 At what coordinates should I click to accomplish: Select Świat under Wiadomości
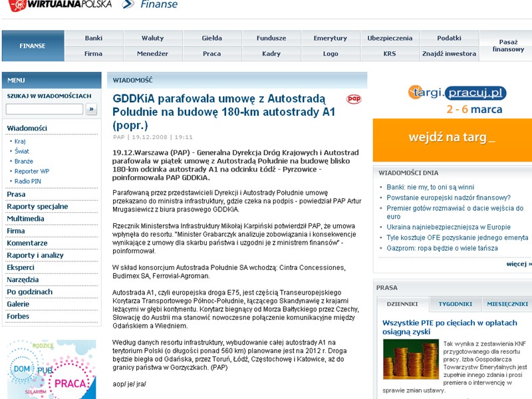click(22, 152)
